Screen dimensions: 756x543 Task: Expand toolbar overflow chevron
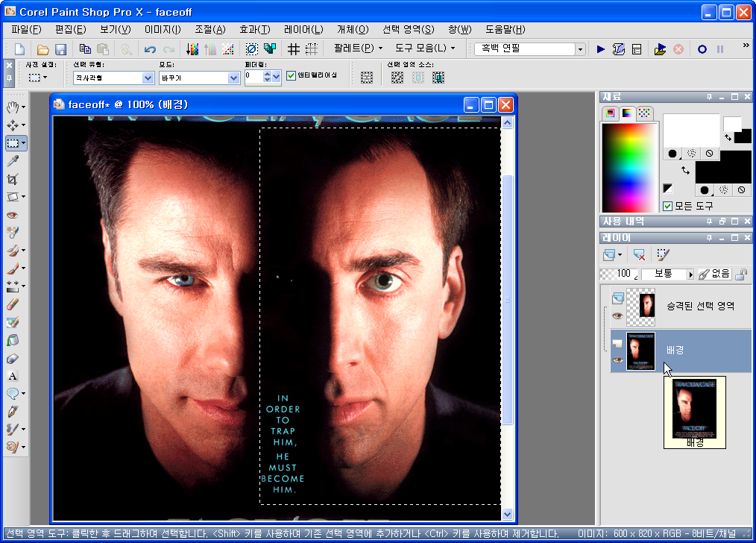746,45
